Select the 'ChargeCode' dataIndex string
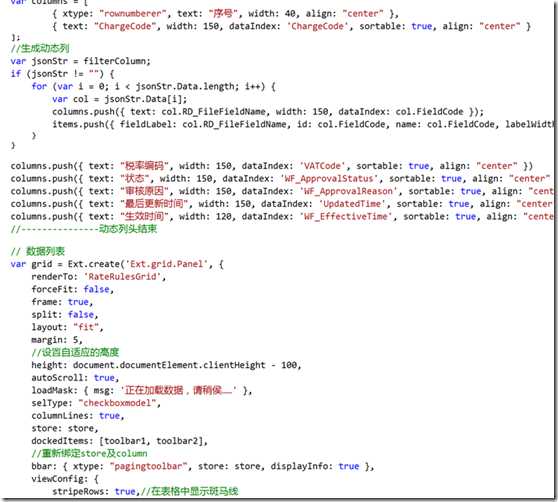This screenshot has width=558, height=502. [x=318, y=26]
